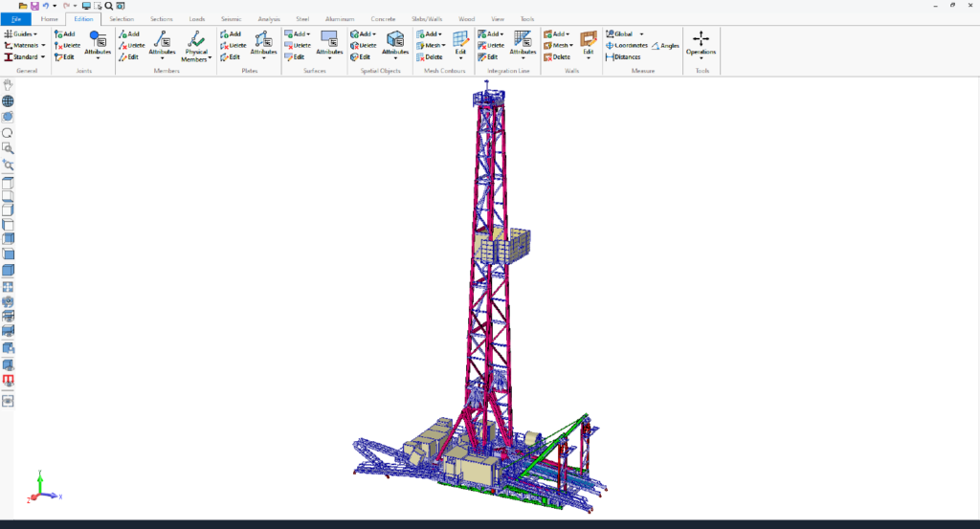This screenshot has width=980, height=529.
Task: Open Walls Edit dropdown
Action: [589, 45]
